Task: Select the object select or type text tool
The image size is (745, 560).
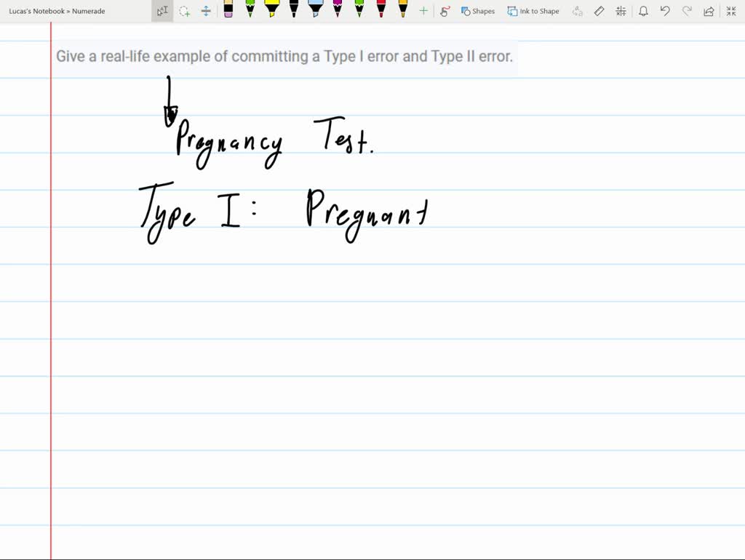Action: (x=162, y=11)
